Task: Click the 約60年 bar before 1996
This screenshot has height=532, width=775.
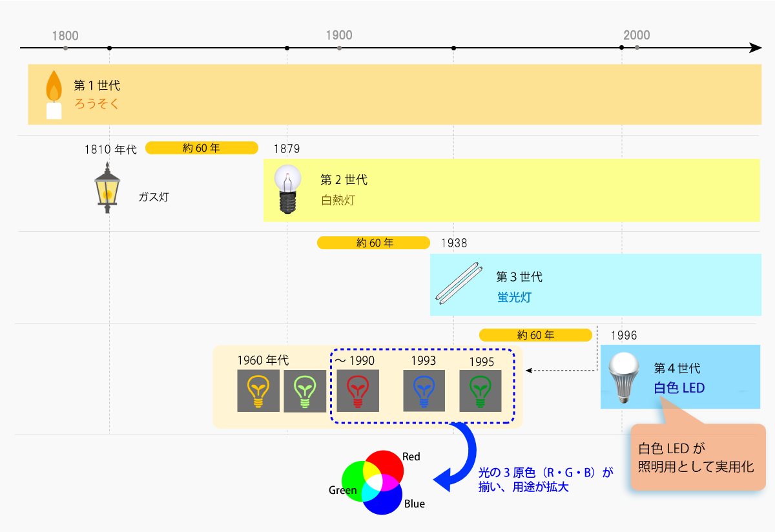Action: click(x=535, y=335)
